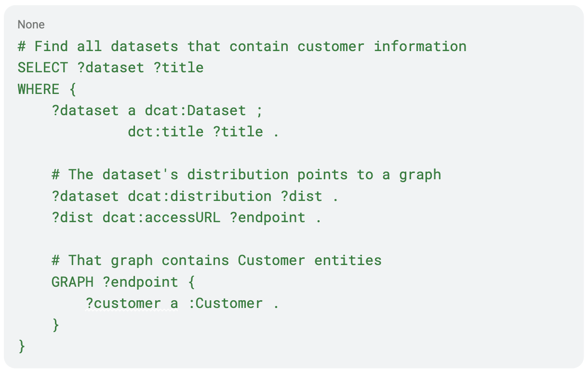Click the opening brace after WHERE
Screen dimensions: 588x373
pos(72,89)
